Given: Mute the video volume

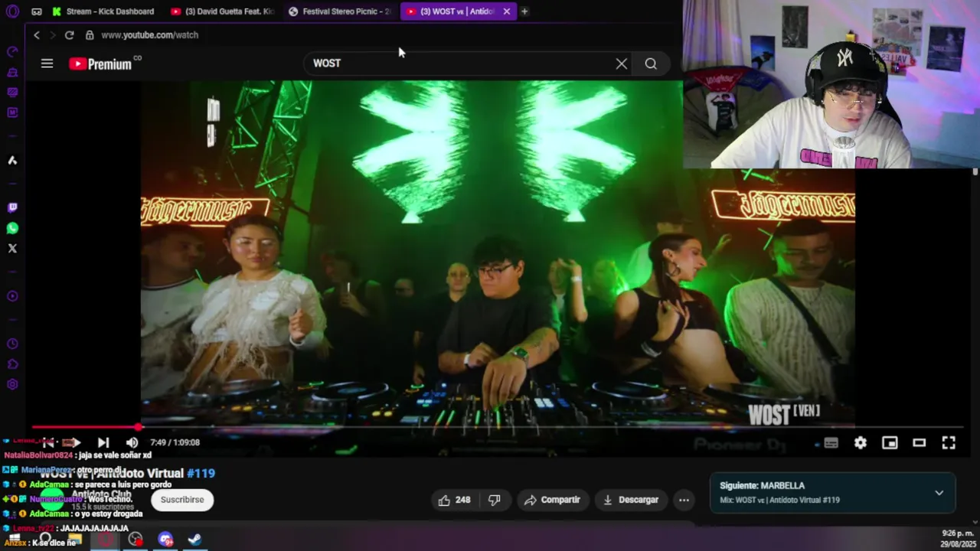Looking at the screenshot, I should point(132,442).
